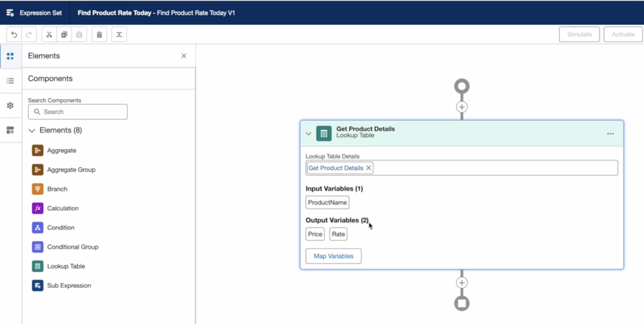Select the Branch element
Viewport: 644px width, 324px height.
(x=57, y=189)
